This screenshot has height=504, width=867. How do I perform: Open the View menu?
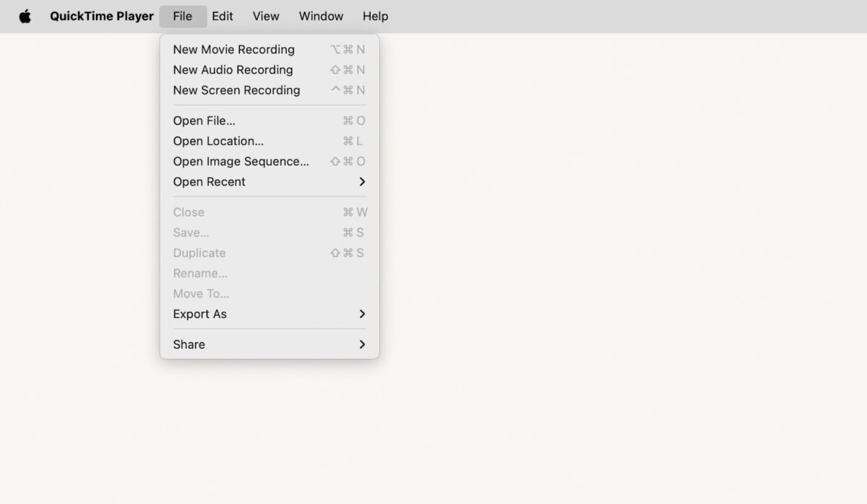266,16
